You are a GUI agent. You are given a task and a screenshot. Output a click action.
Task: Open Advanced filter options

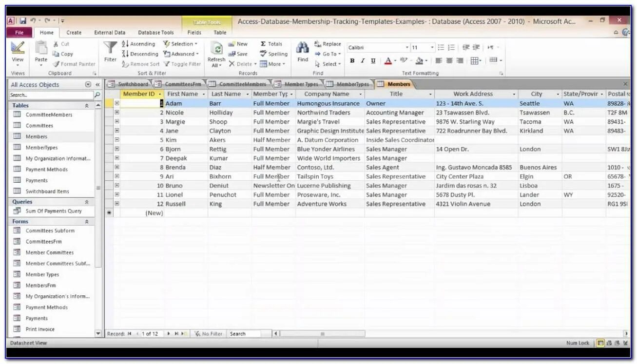tap(181, 54)
